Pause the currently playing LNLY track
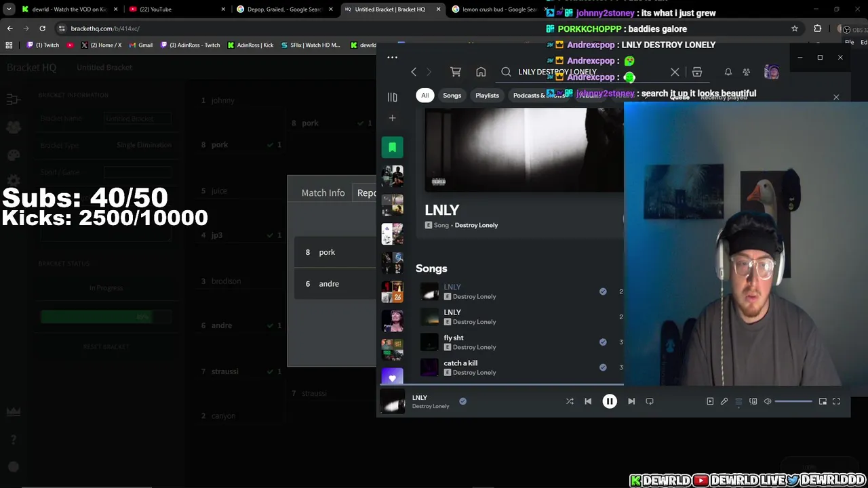Screen dimensions: 868x488 [610, 401]
